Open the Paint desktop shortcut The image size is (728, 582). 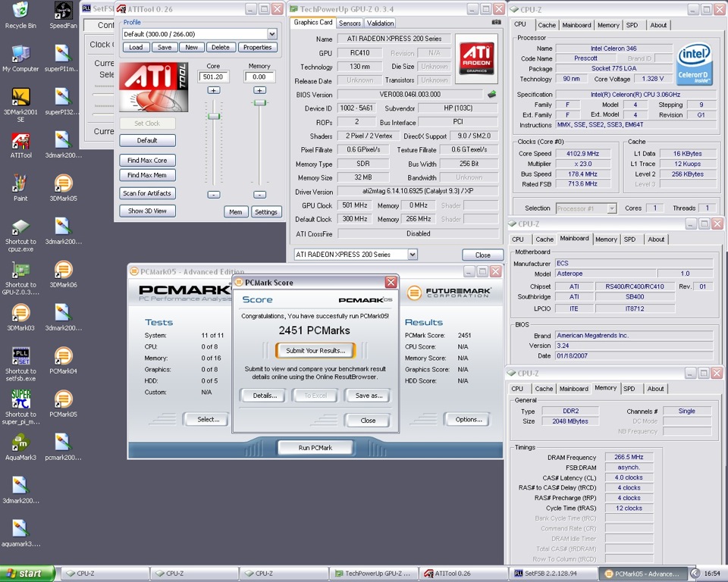tap(20, 187)
